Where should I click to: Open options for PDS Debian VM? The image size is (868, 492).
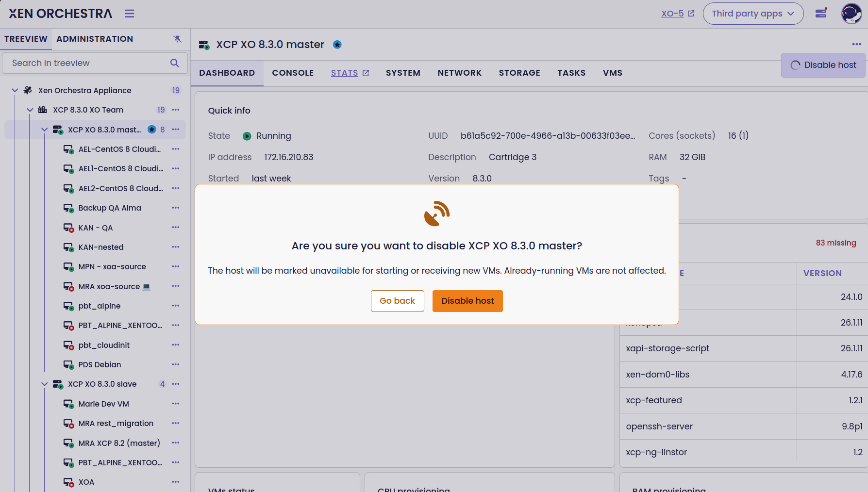[x=176, y=364]
